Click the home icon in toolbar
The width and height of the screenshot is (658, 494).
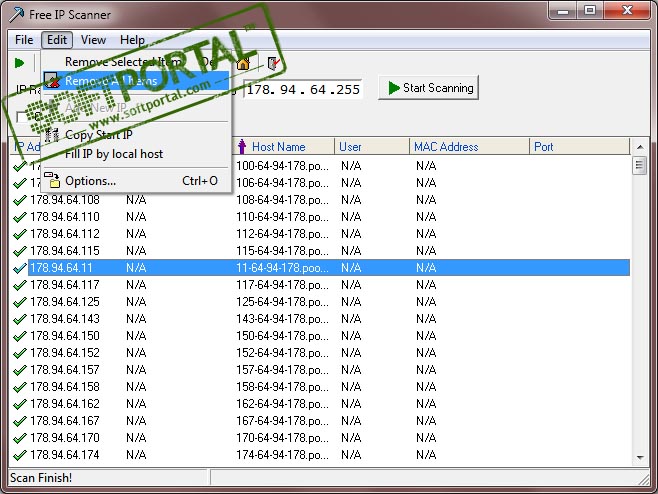point(243,63)
